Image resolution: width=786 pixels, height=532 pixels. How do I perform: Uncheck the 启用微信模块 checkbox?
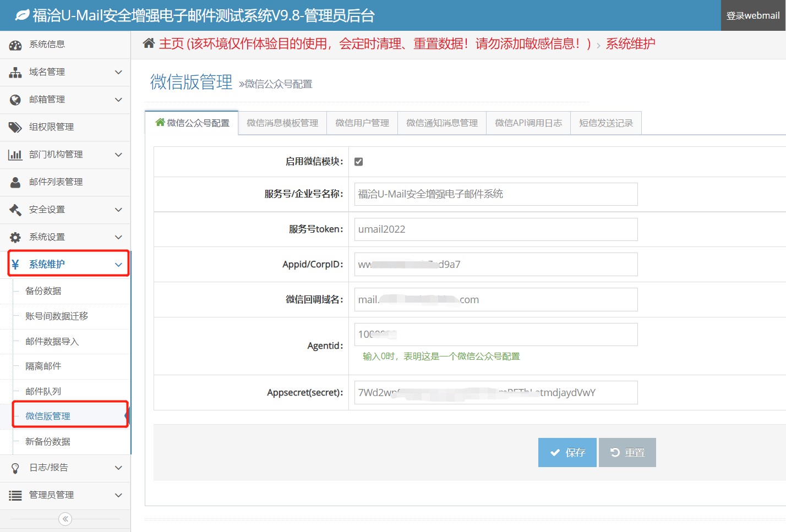358,162
